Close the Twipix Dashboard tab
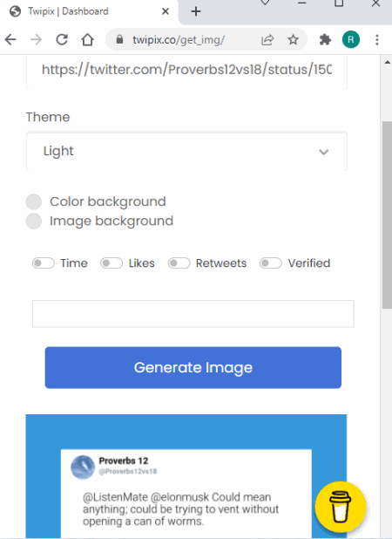Screen dimensions: 392x539 (x=166, y=11)
